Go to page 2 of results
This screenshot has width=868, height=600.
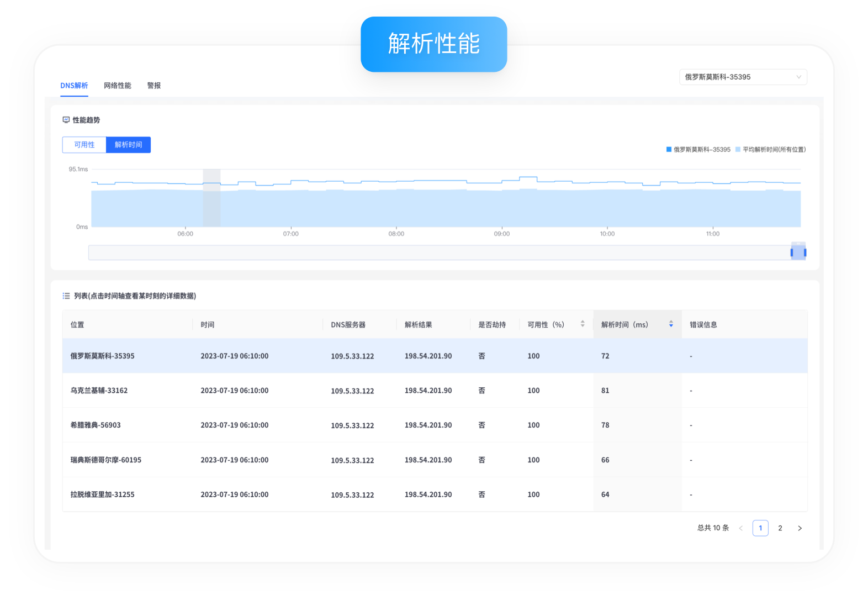pos(780,528)
